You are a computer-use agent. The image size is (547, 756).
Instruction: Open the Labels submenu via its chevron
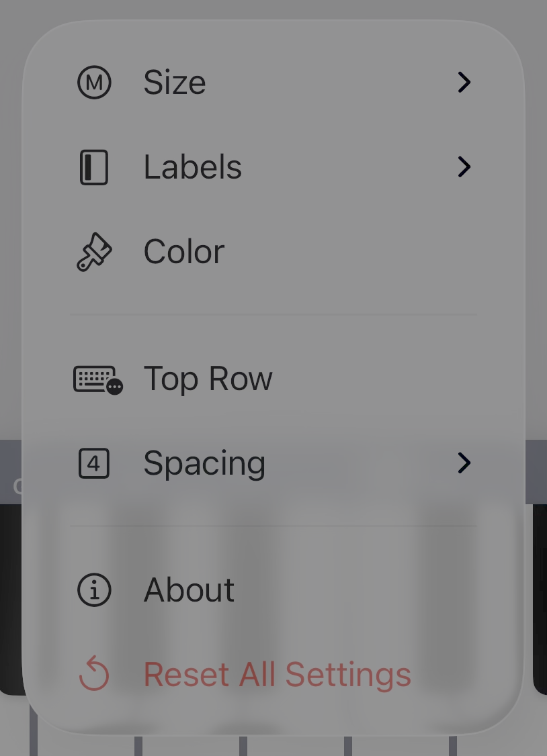pos(464,167)
